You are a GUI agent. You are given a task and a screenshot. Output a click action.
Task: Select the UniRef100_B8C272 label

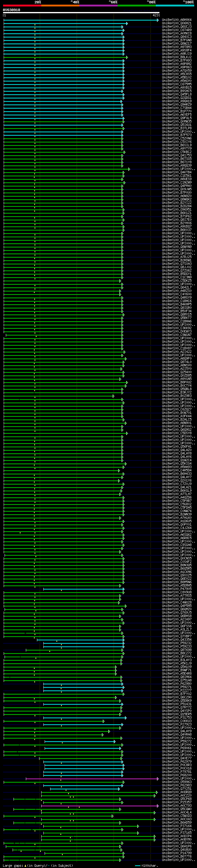click(177, 653)
